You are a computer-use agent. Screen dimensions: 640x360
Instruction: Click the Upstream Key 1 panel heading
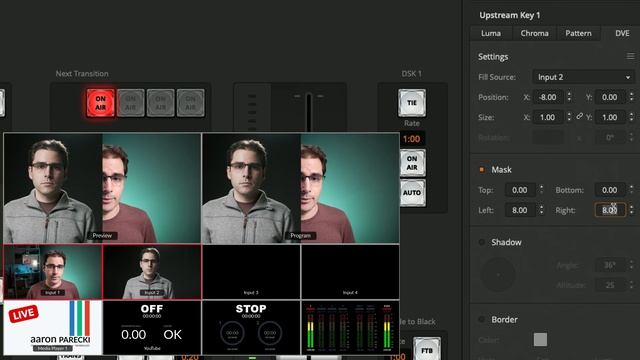509,15
